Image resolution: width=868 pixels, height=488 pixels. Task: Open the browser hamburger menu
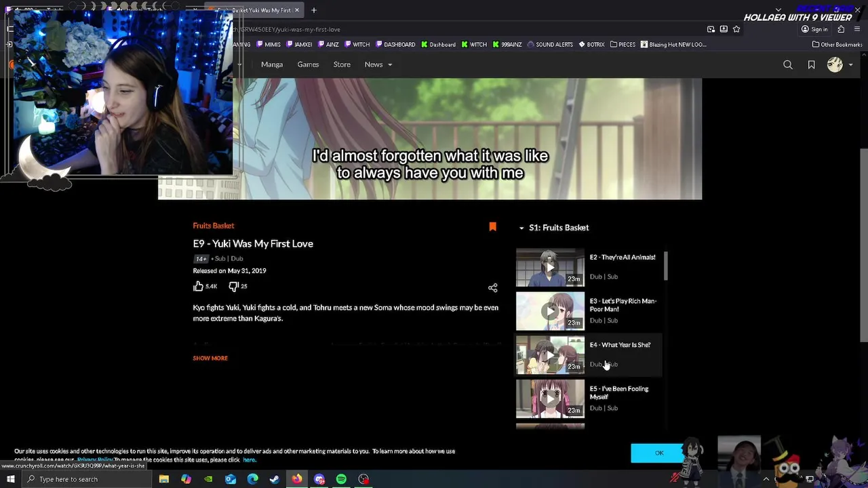pyautogui.click(x=859, y=29)
